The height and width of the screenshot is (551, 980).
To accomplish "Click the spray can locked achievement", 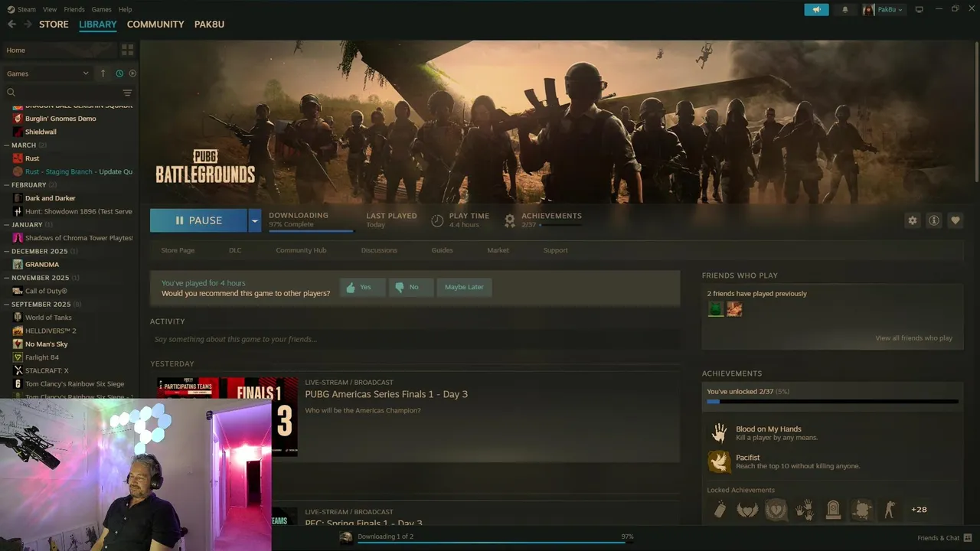I will tap(719, 510).
